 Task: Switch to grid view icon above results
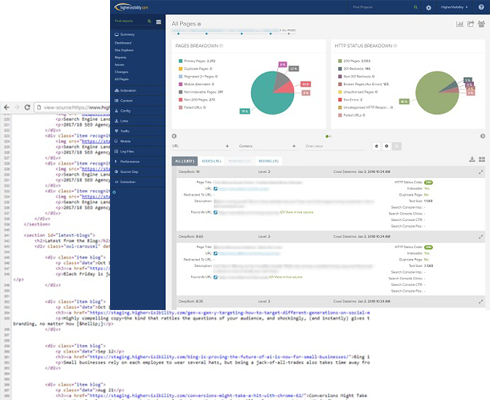point(482,159)
